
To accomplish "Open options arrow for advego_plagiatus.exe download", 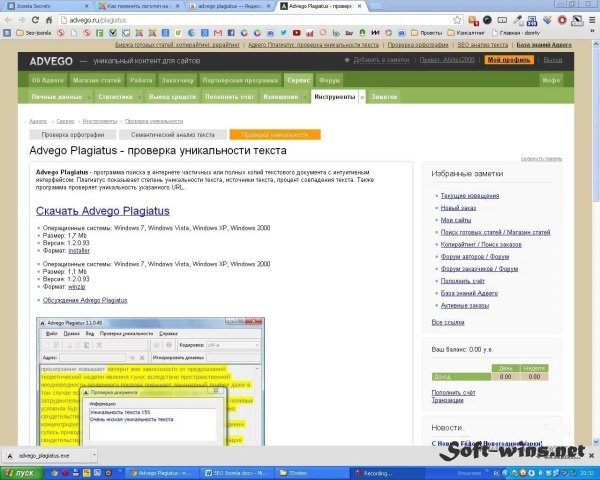I will coord(94,456).
